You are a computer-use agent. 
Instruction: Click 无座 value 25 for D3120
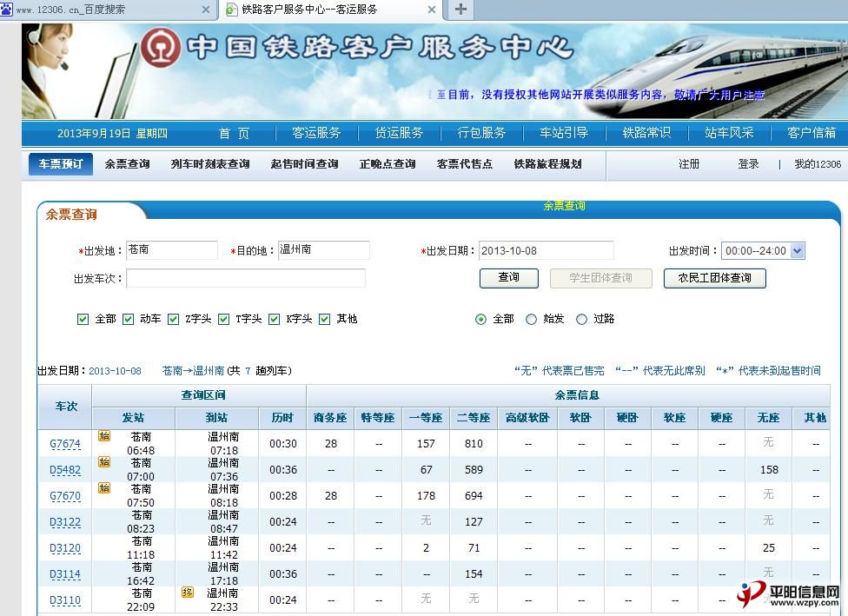click(769, 548)
